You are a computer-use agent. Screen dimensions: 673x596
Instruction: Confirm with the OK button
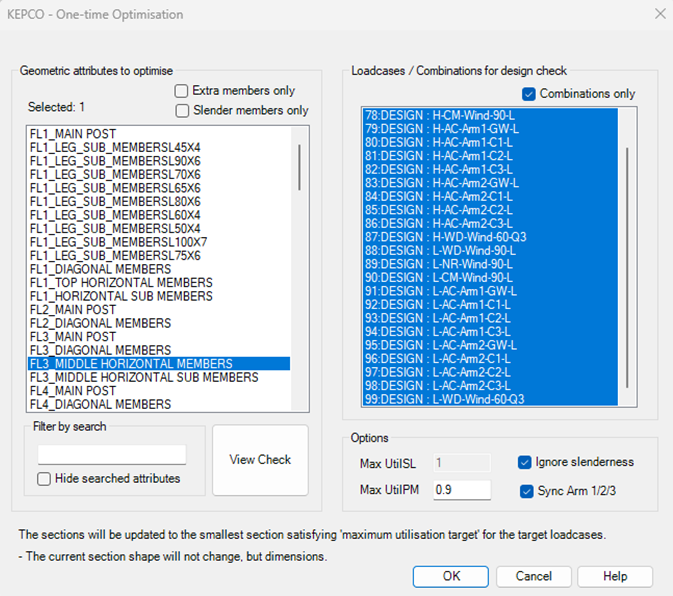(451, 577)
